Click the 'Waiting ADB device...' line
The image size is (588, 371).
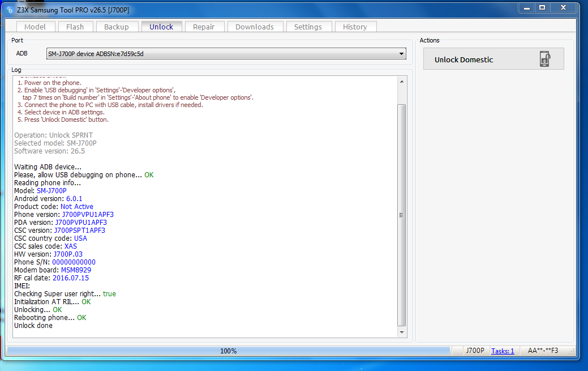pyautogui.click(x=48, y=167)
